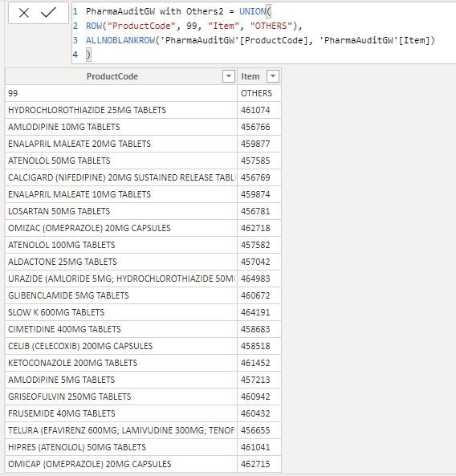This screenshot has width=456, height=476.
Task: Select item cell 457585
Action: pos(259,161)
